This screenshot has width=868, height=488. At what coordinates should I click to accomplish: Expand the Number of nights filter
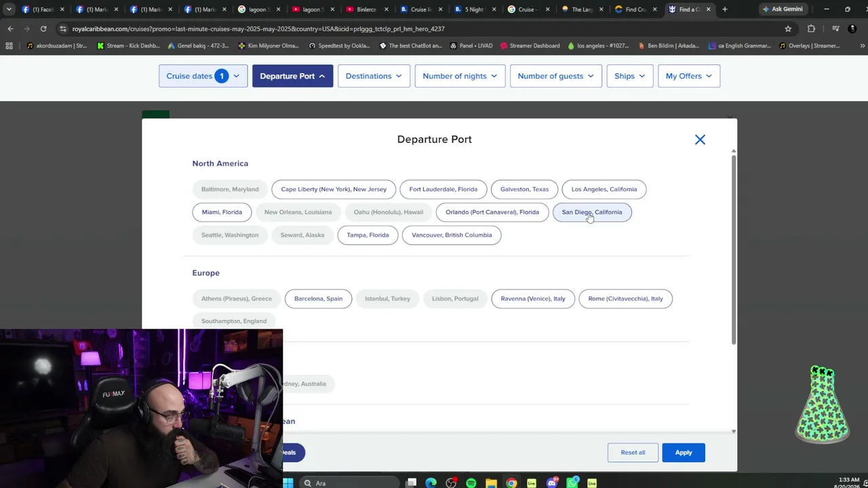click(x=460, y=76)
